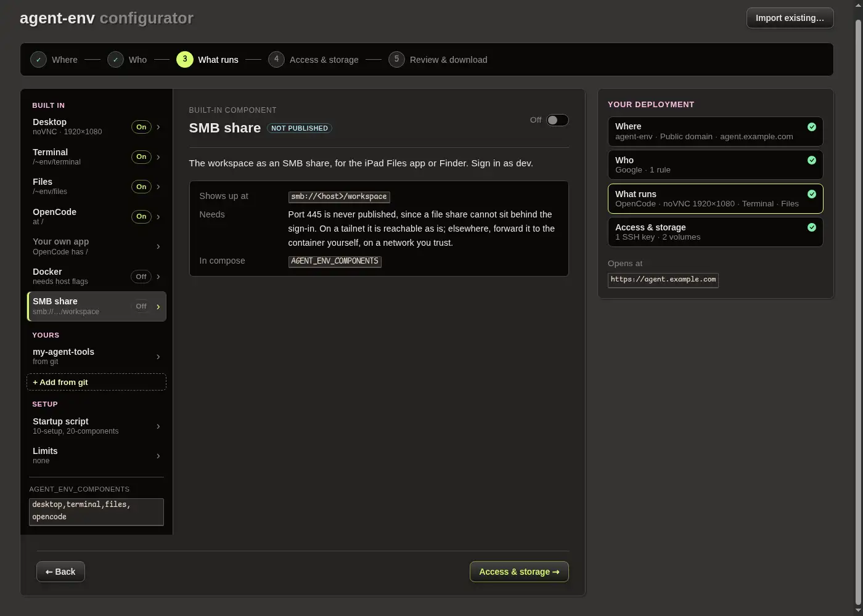The width and height of the screenshot is (863, 616).
Task: Click the step 3 number circle
Action: 185,60
